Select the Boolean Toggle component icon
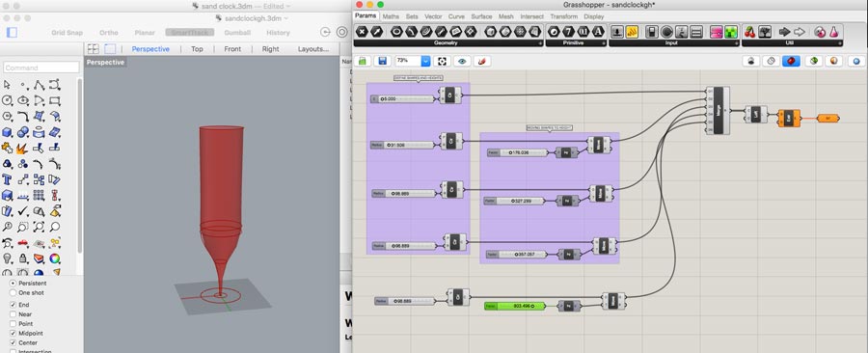Viewport: 868px width, 353px height. (652, 32)
